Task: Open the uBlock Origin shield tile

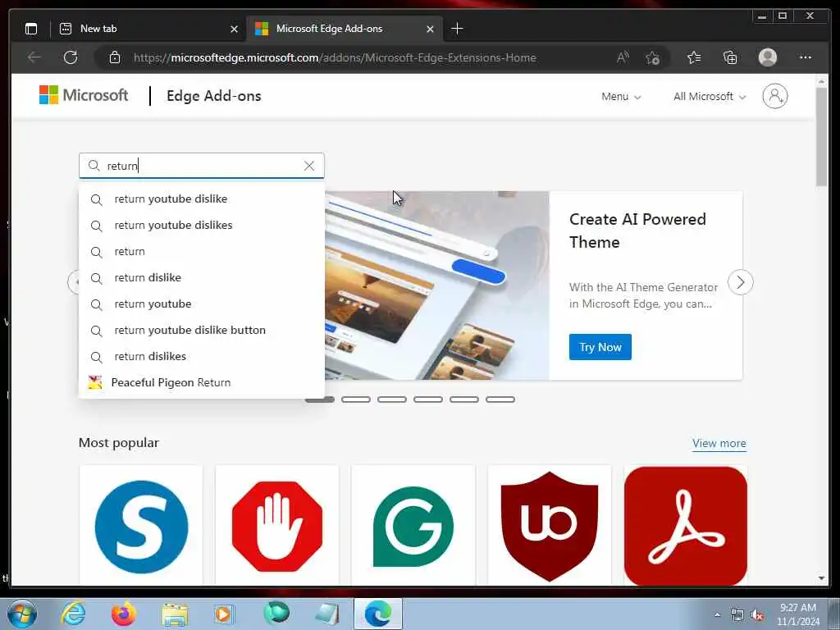Action: 549,526
